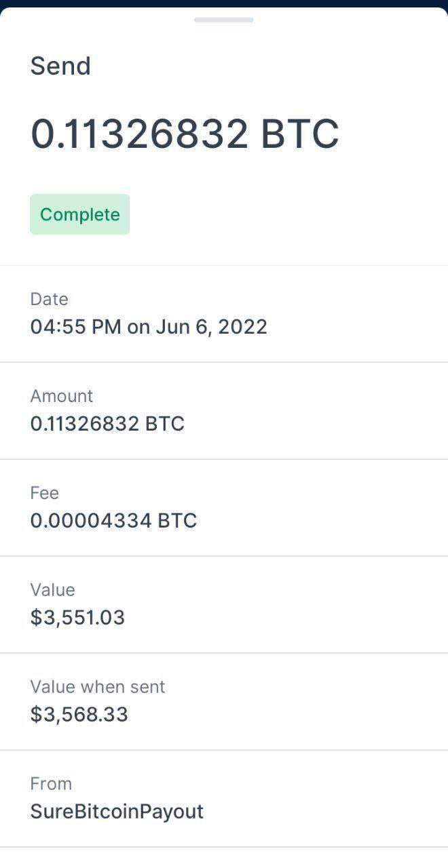Click the large 0.11326832 number in header
This screenshot has width=448, height=868.
coord(140,134)
